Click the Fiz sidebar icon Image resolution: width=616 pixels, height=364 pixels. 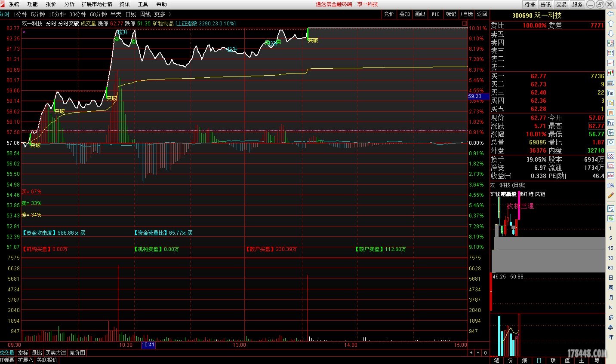tap(610, 123)
